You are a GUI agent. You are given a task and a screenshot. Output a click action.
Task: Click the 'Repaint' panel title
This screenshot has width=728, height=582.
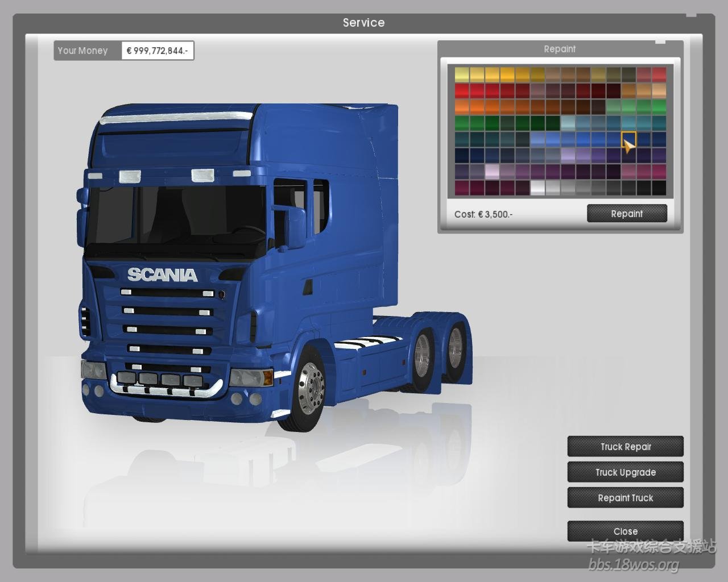[560, 49]
